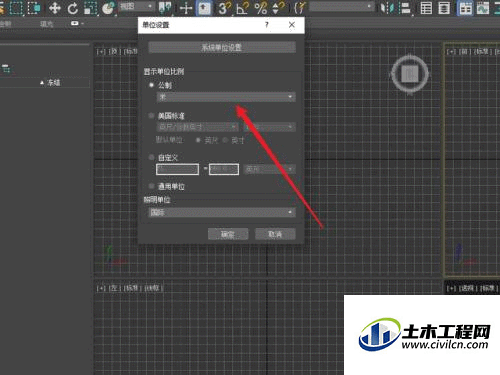Toggle the Layer Explorer icon
The image size is (500, 375).
[444, 8]
